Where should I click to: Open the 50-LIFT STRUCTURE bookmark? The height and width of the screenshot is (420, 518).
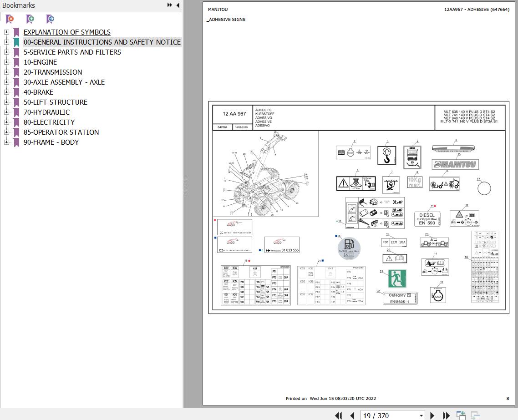click(56, 102)
